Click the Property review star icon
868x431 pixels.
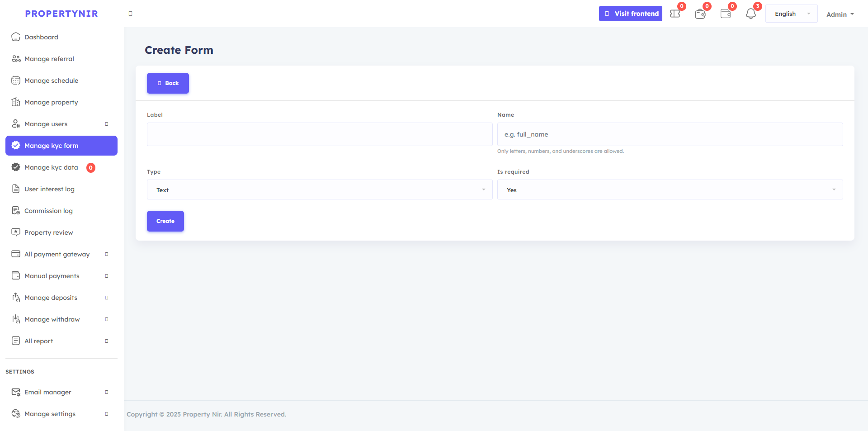(16, 232)
